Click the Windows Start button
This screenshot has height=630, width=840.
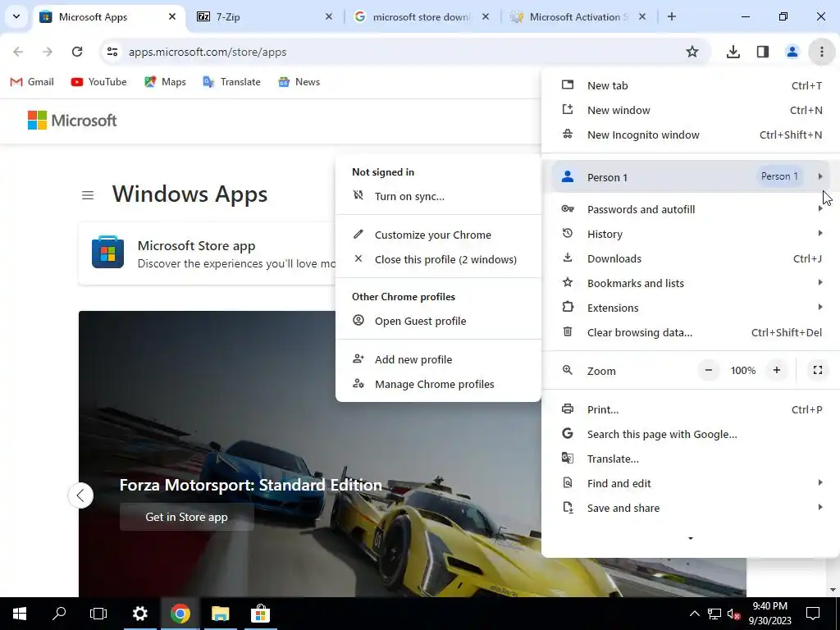[20, 614]
